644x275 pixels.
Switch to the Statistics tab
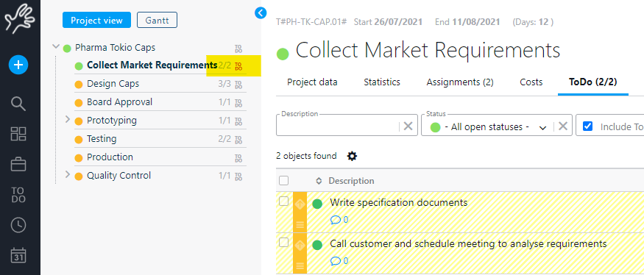[x=381, y=82]
